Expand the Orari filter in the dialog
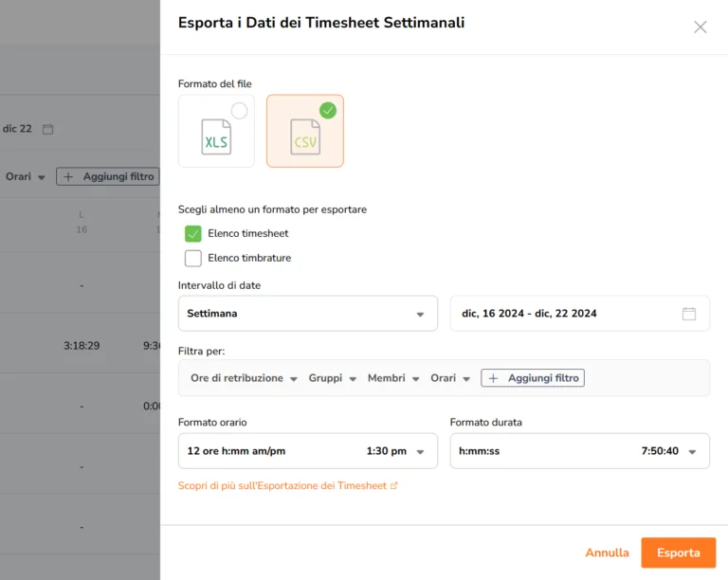This screenshot has height=580, width=728. point(450,378)
